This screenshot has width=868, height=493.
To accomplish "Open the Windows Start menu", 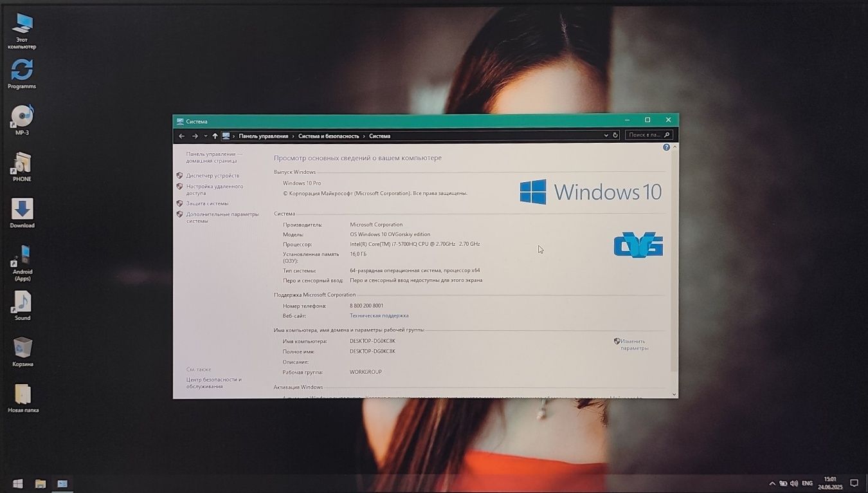I will click(x=18, y=483).
